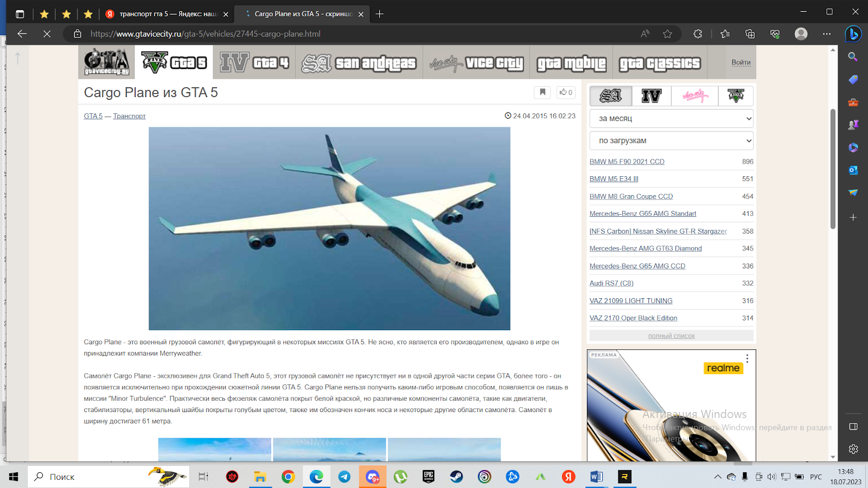Open the Bing chat button

853,34
